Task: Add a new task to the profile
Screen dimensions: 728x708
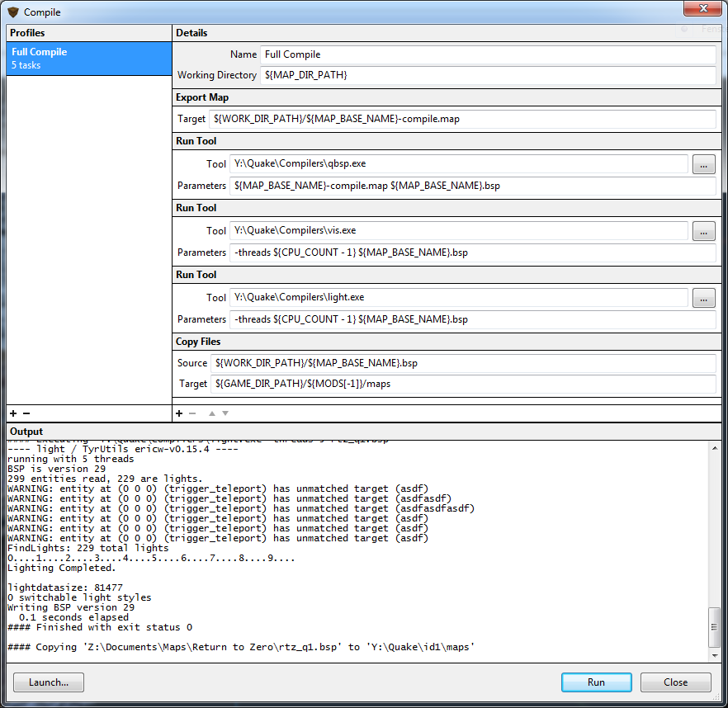Action: tap(179, 413)
